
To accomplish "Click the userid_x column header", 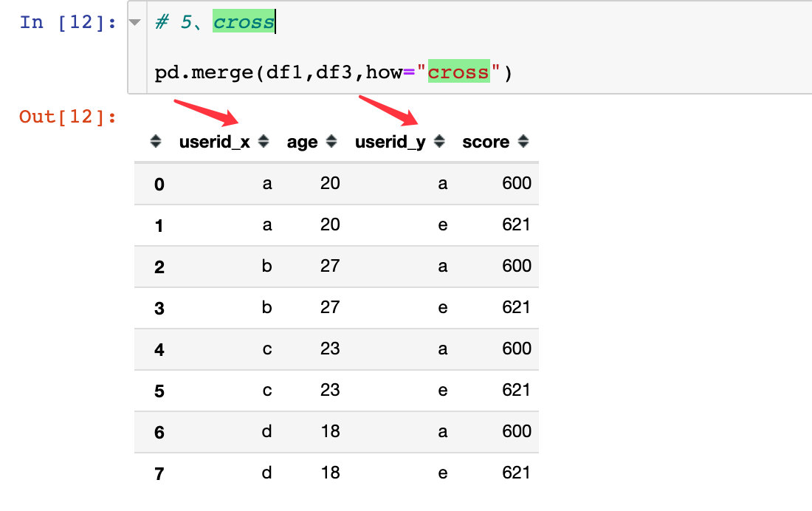I will click(214, 142).
